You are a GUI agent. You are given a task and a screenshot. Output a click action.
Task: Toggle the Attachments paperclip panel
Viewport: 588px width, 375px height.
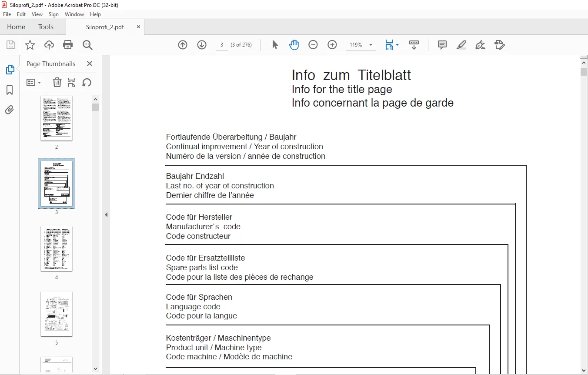[x=10, y=110]
